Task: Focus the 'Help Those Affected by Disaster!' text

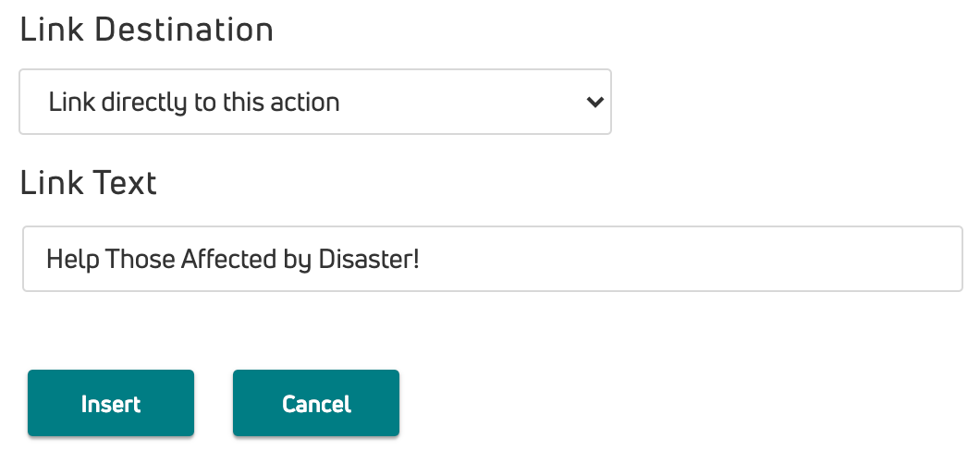Action: 233,259
